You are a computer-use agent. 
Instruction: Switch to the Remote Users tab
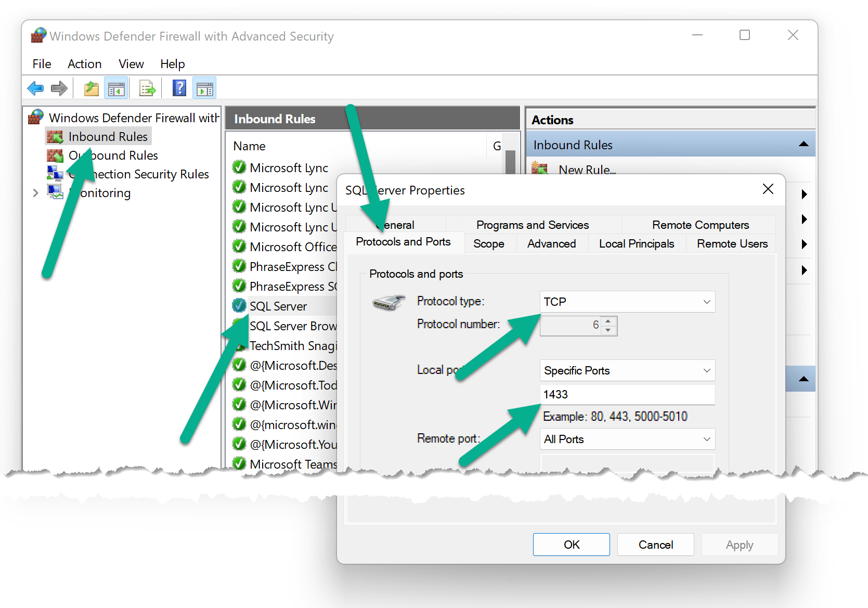pos(732,243)
